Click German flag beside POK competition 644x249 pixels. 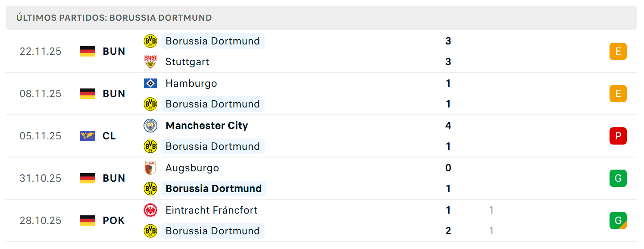pyautogui.click(x=88, y=221)
